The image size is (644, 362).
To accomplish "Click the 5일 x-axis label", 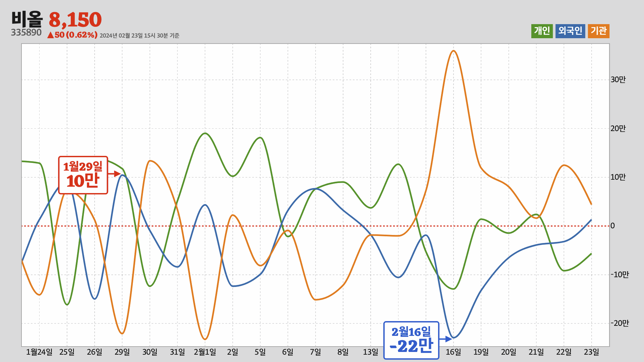I will point(260,352).
